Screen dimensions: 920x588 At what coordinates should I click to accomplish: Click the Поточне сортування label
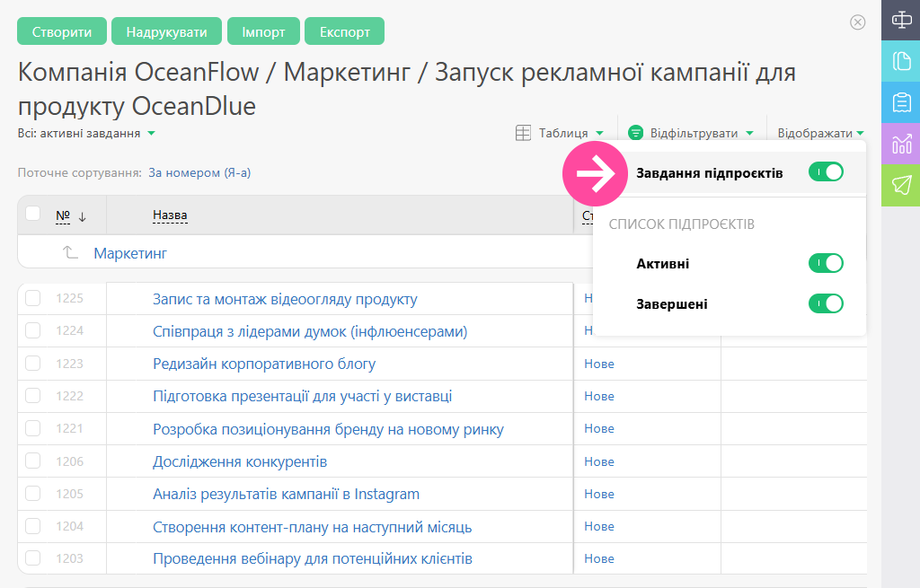click(x=80, y=173)
